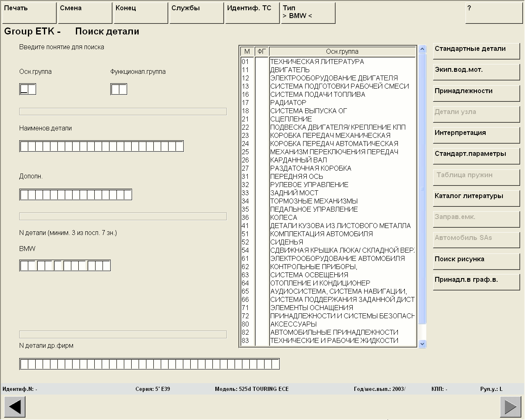The height and width of the screenshot is (420, 525).
Task: Select row 25 МЕХАНИЗМ ПЕРЕКЛЮЧЕНИЯ ПЕРЕДАЧ
Action: click(328, 152)
